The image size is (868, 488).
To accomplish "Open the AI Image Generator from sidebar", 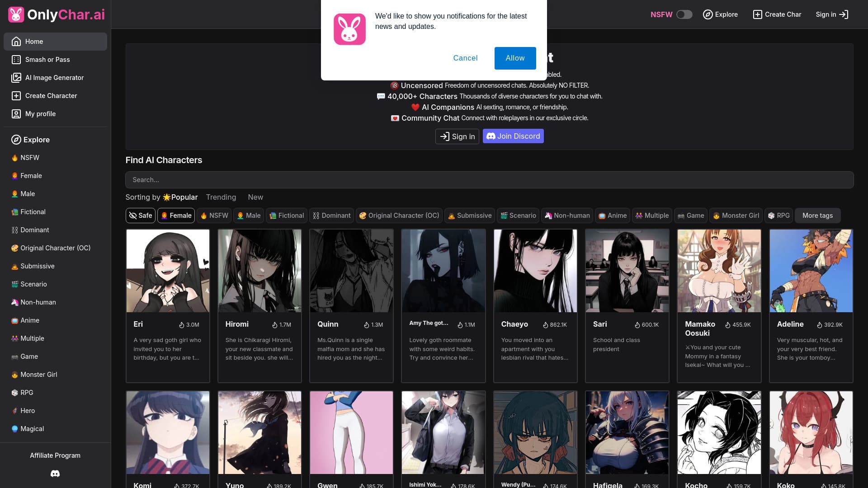I will 54,77.
